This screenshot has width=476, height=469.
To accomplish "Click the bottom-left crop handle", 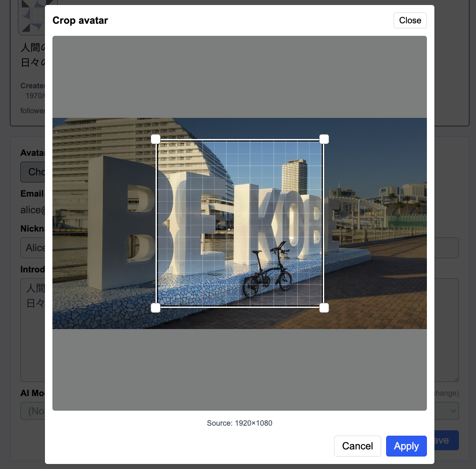I will coord(156,308).
